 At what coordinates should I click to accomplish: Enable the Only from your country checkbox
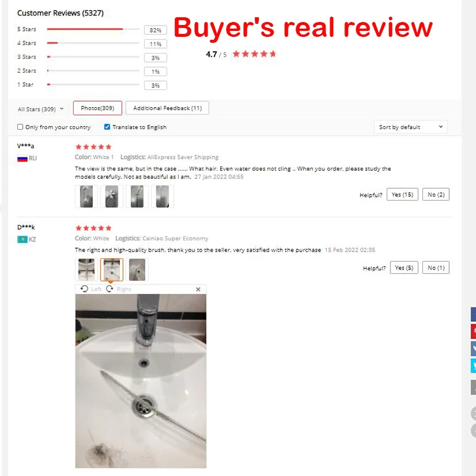[x=20, y=127]
